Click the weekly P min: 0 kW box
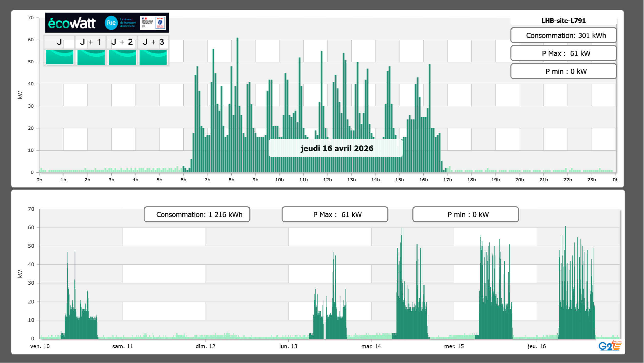This screenshot has width=644, height=363. (x=465, y=214)
